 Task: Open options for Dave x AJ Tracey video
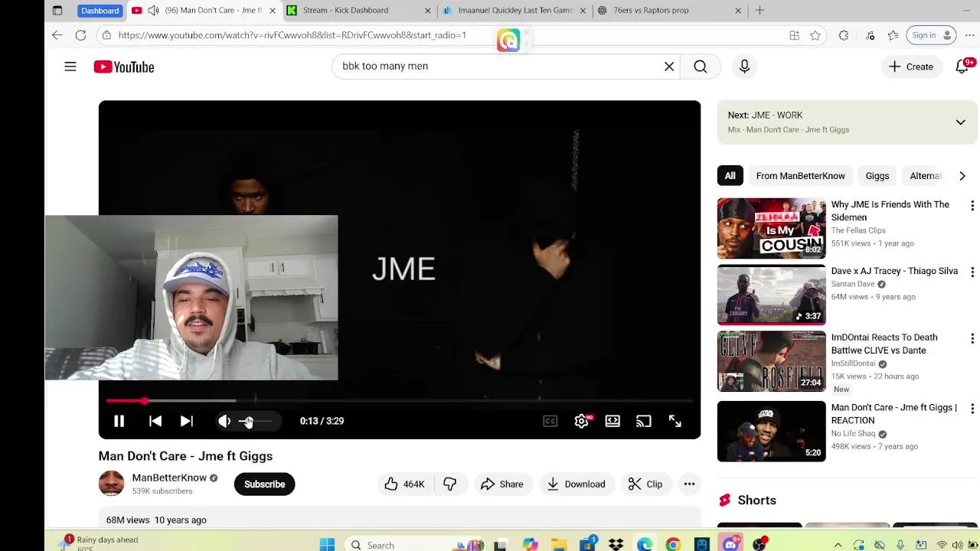pos(972,272)
